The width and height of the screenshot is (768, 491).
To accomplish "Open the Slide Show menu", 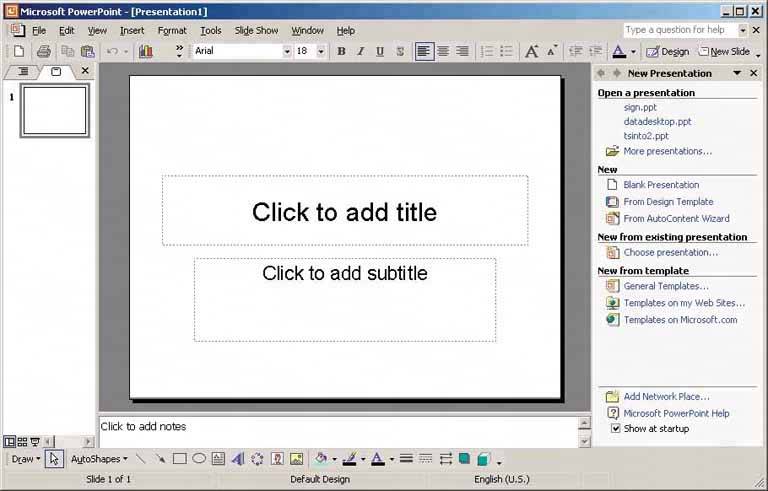I will 256,30.
